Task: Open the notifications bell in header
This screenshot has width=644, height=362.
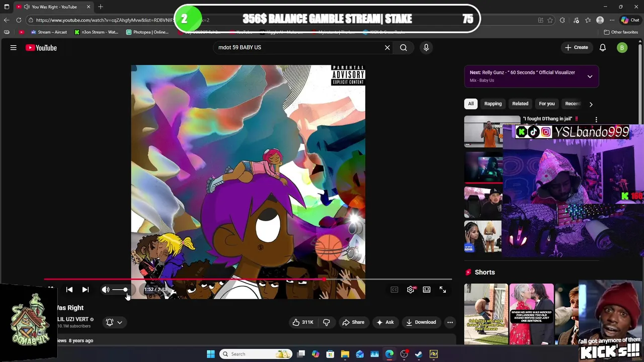Action: (603, 48)
